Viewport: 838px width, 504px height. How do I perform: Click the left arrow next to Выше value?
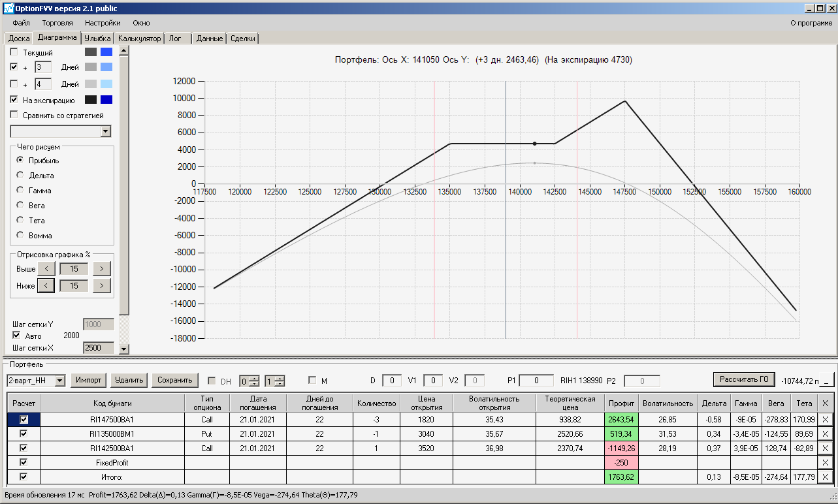(46, 268)
